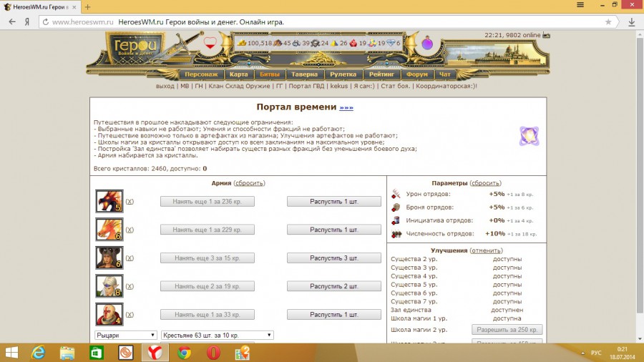Open the Форум menu
This screenshot has width=644, height=362.
(x=417, y=74)
